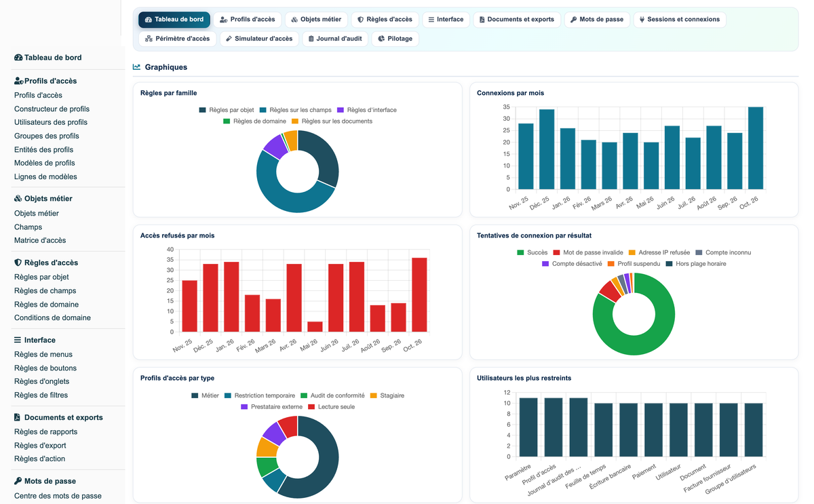Open Conditions de domaine in the sidebar
Screen dimensions: 814x504
click(52, 318)
